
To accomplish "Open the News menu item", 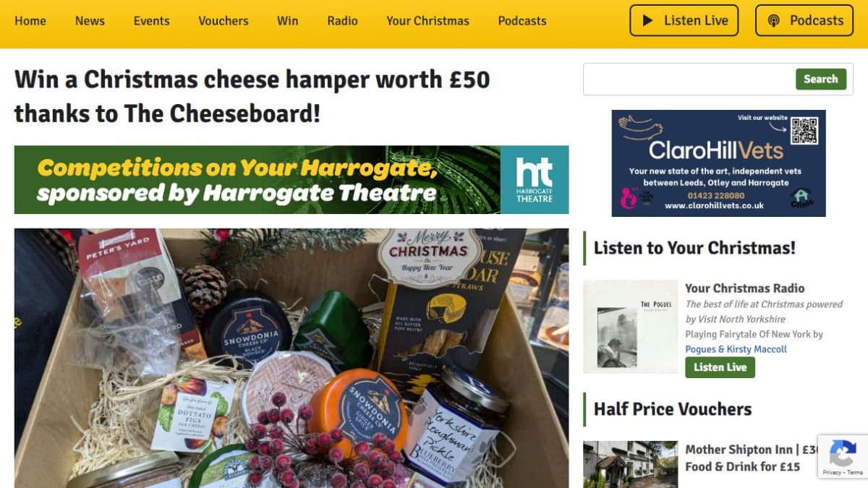I will click(x=90, y=20).
